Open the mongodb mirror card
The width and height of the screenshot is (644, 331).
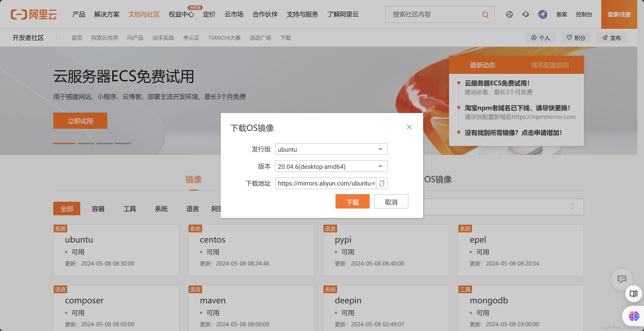coord(521,308)
